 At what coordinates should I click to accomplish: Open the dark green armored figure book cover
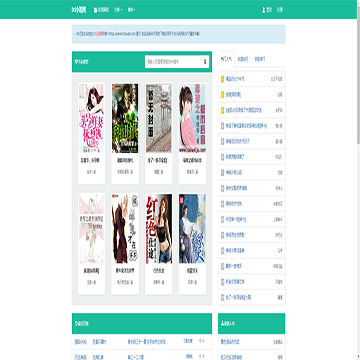(125, 118)
